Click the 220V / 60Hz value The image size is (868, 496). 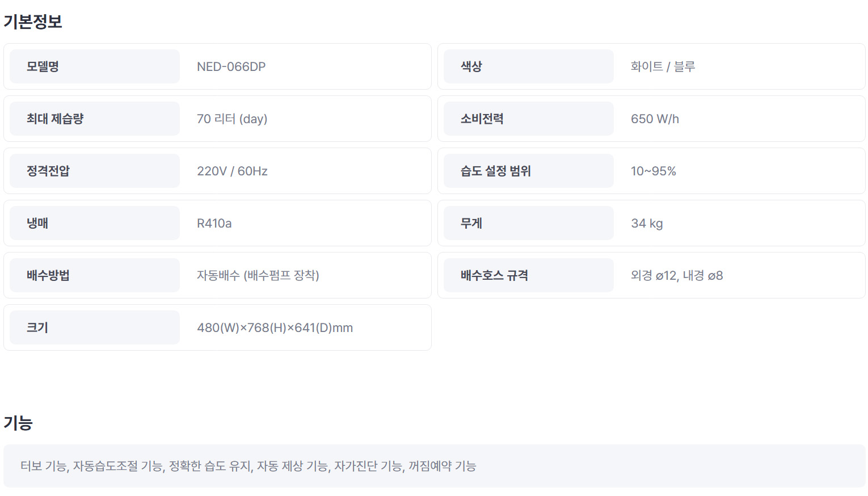(232, 171)
